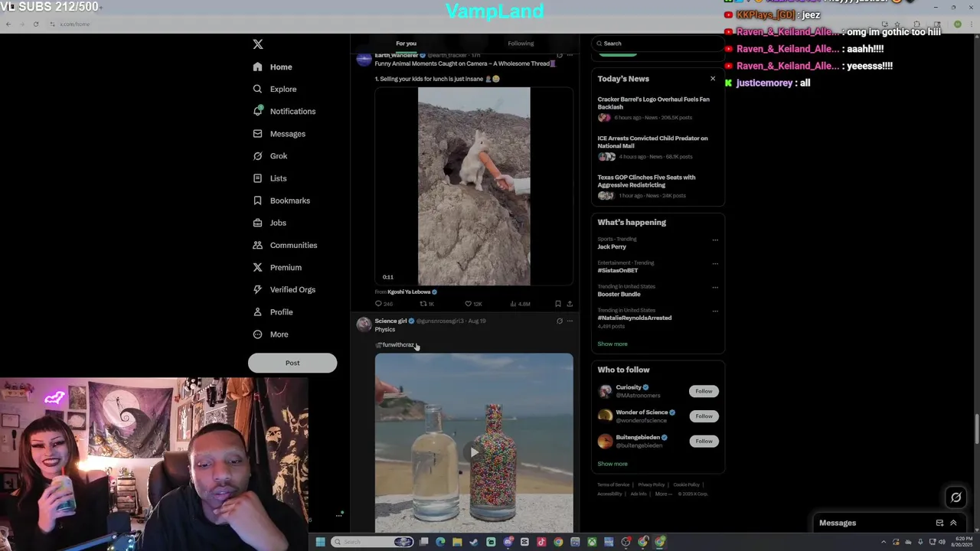Click the Booster Bundle trending topic
The image size is (980, 551).
point(619,294)
